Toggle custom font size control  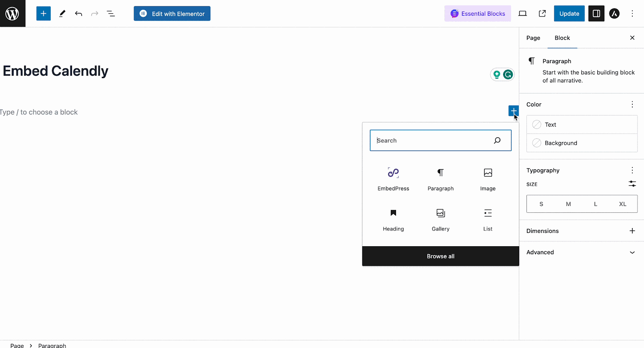(632, 184)
